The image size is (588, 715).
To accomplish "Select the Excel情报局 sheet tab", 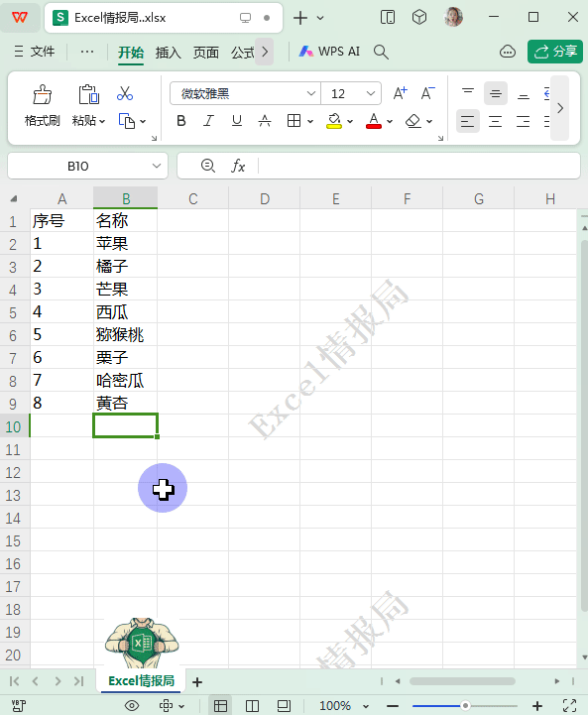I will click(x=142, y=681).
